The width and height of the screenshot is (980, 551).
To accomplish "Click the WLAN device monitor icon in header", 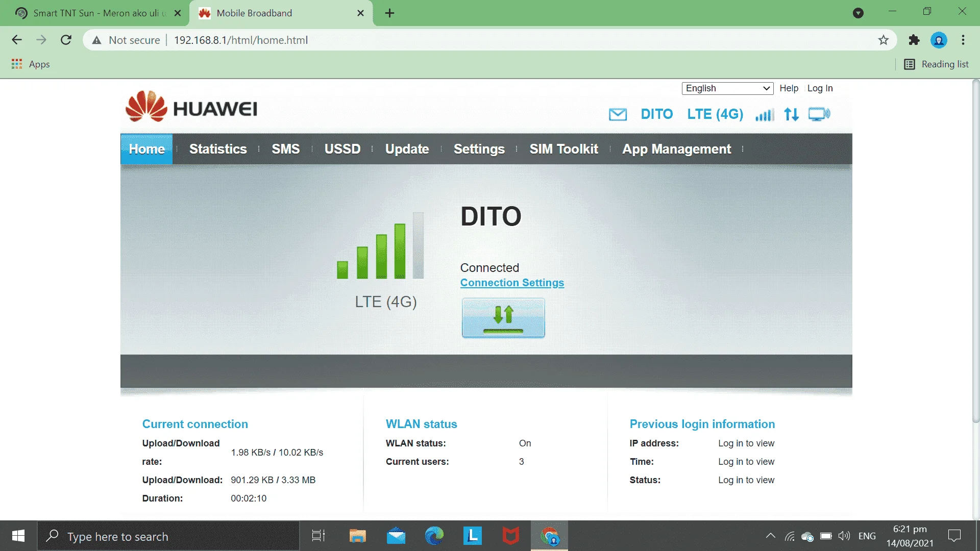I will [x=819, y=114].
